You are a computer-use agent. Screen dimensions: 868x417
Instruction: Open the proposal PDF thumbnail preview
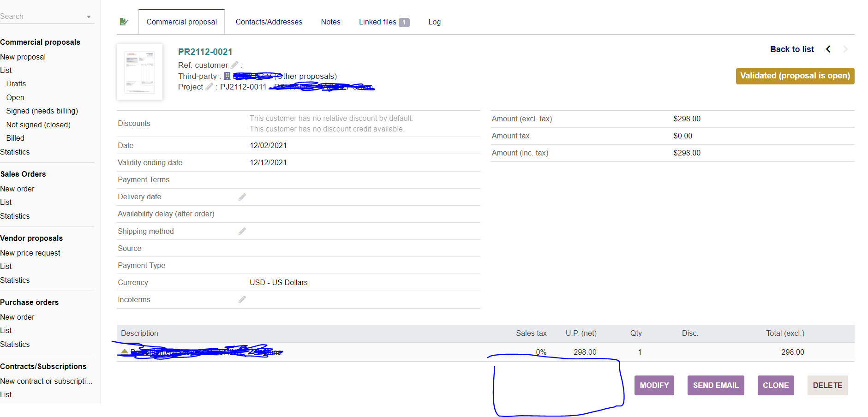click(139, 72)
